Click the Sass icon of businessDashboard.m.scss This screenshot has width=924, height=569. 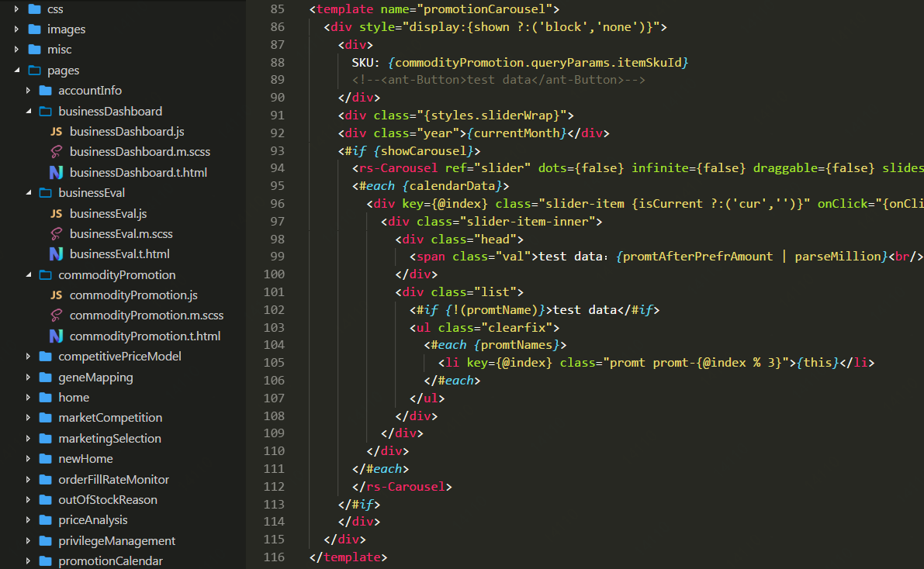[x=56, y=151]
